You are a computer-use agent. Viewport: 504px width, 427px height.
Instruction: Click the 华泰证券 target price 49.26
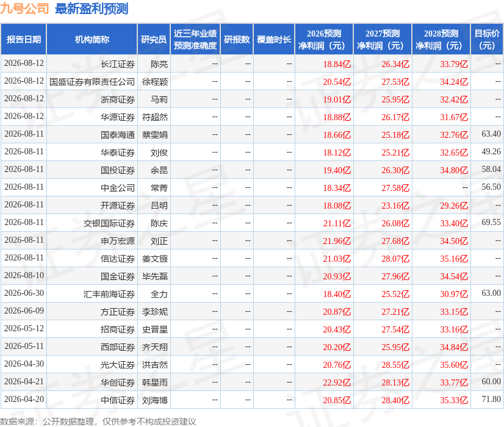tap(491, 151)
